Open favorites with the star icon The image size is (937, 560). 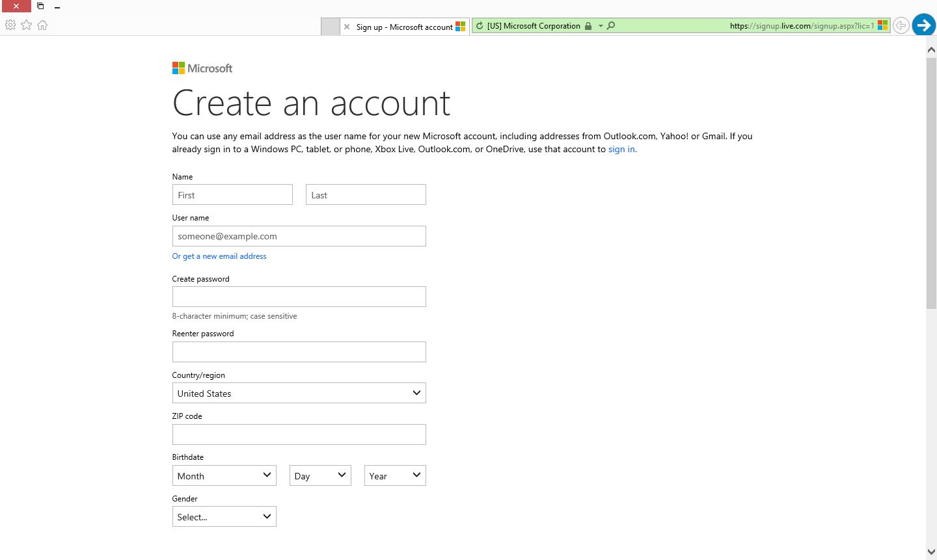(26, 25)
